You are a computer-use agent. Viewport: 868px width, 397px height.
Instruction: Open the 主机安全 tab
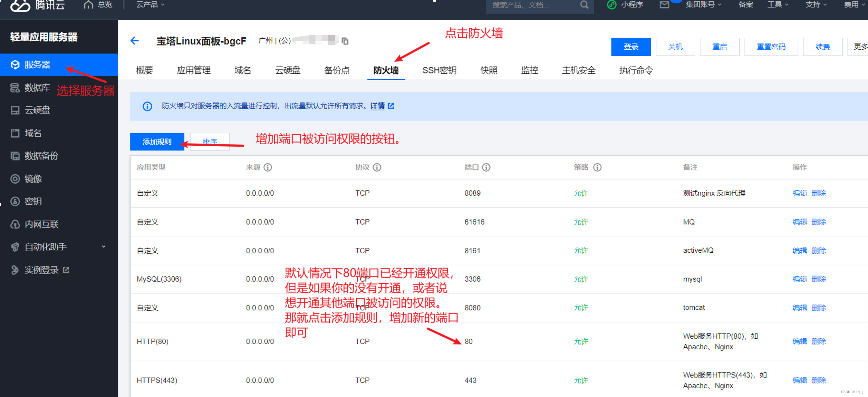(x=579, y=70)
